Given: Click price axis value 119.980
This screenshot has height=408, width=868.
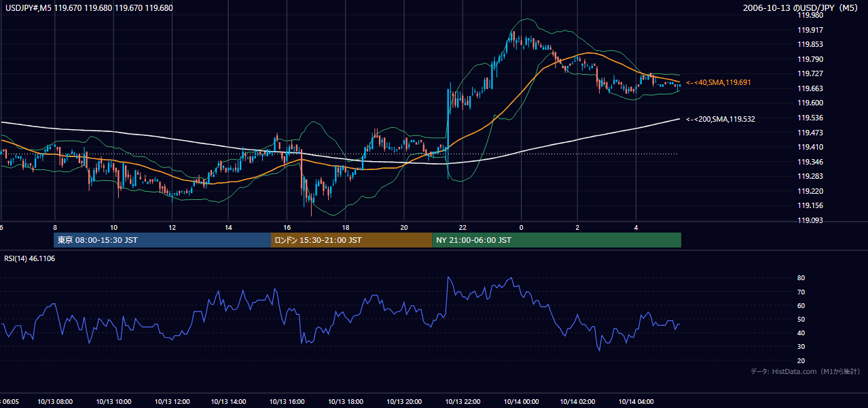Looking at the screenshot, I should pos(810,15).
